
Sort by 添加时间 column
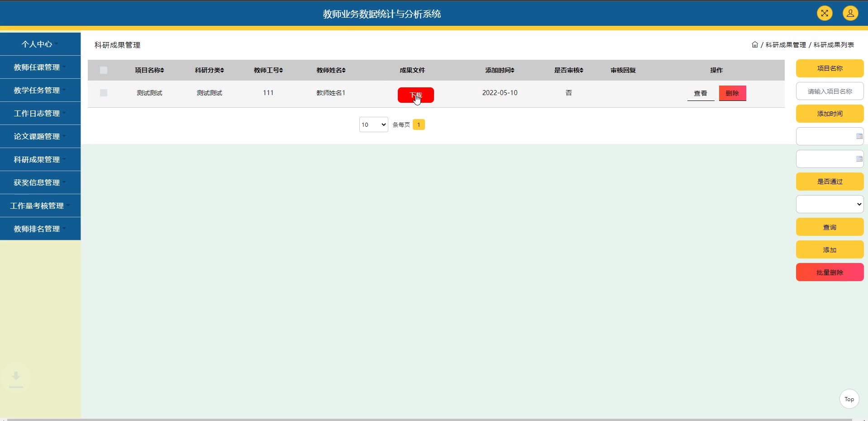(500, 70)
